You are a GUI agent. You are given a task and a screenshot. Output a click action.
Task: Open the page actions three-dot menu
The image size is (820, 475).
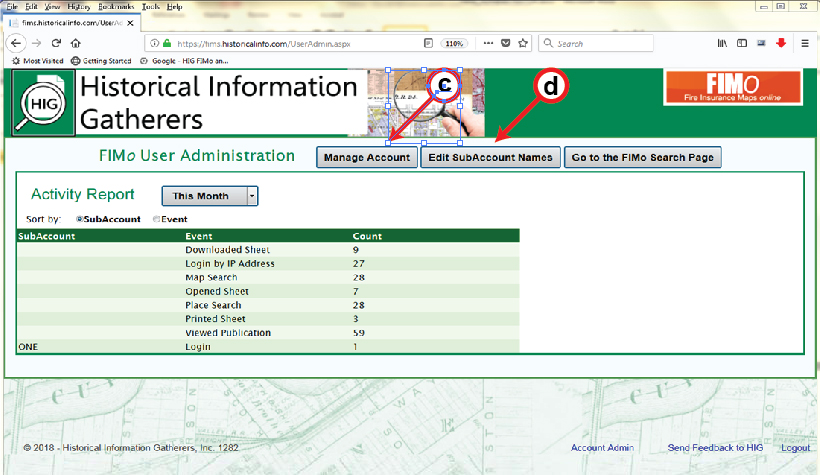[487, 44]
